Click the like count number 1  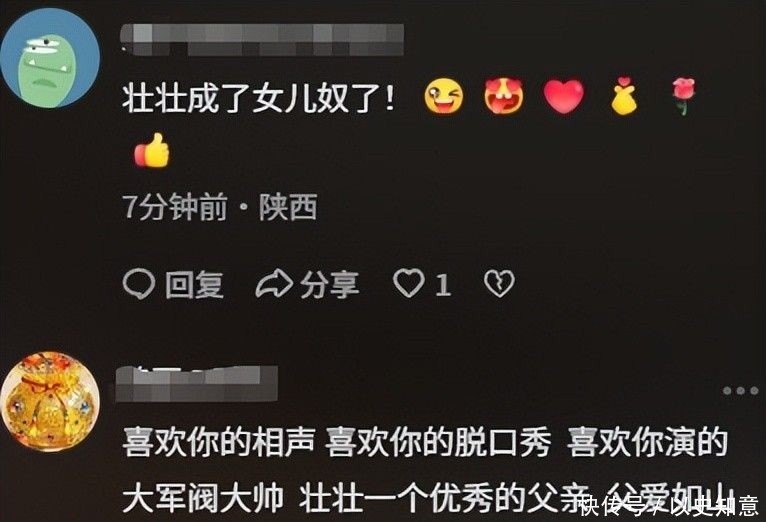(x=442, y=285)
